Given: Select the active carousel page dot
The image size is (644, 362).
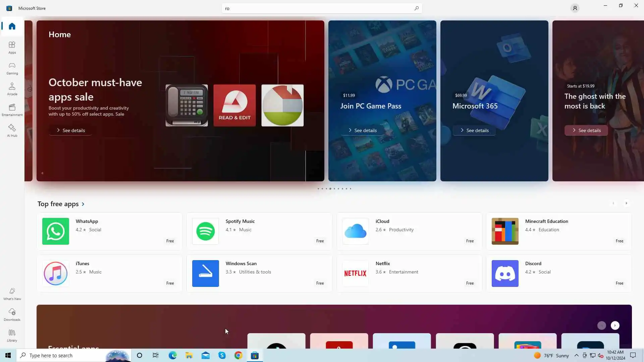Looking at the screenshot, I should click(x=330, y=189).
